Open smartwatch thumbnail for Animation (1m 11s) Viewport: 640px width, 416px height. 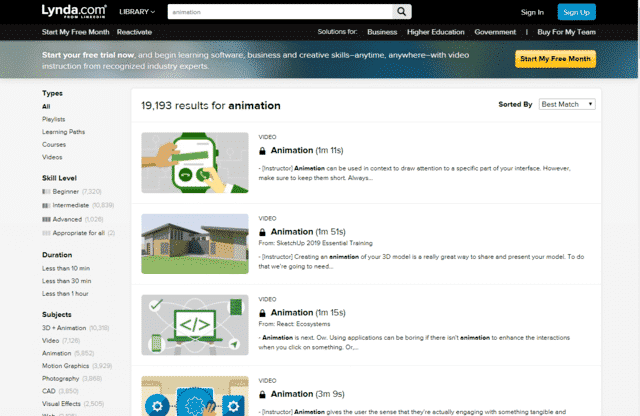click(195, 162)
